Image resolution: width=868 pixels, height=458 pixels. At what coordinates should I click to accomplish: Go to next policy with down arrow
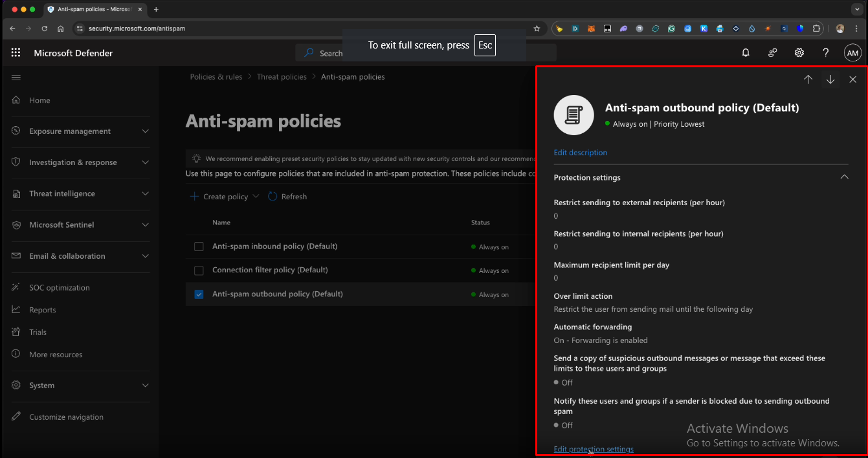point(830,80)
